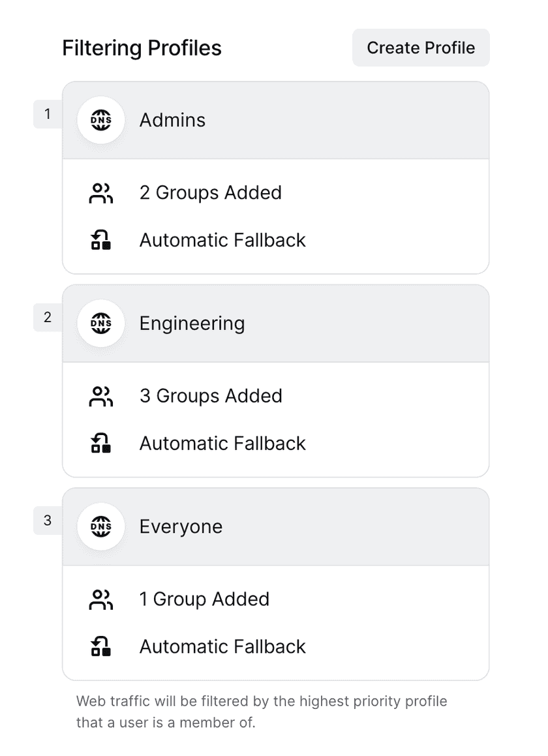
Task: Click the fallback icon in Everyone profile
Action: click(x=100, y=646)
